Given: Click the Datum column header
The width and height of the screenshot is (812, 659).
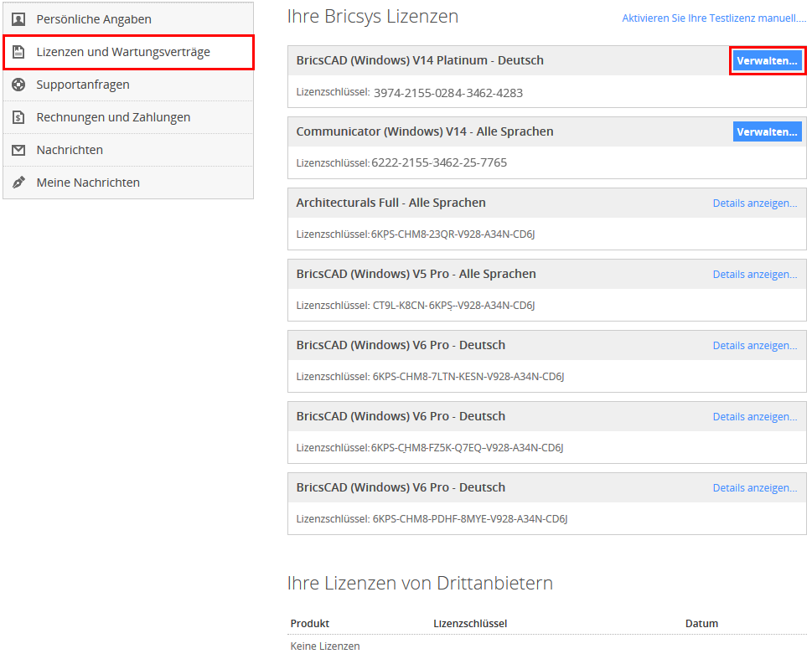Looking at the screenshot, I should tap(701, 623).
